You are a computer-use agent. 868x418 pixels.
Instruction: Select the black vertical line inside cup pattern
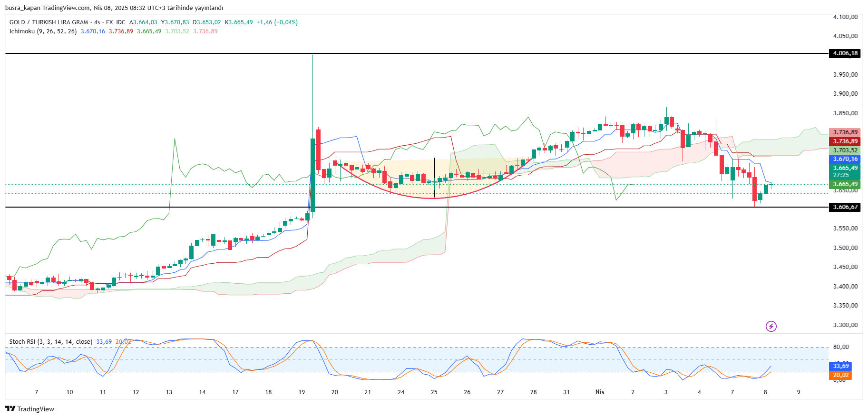[434, 178]
